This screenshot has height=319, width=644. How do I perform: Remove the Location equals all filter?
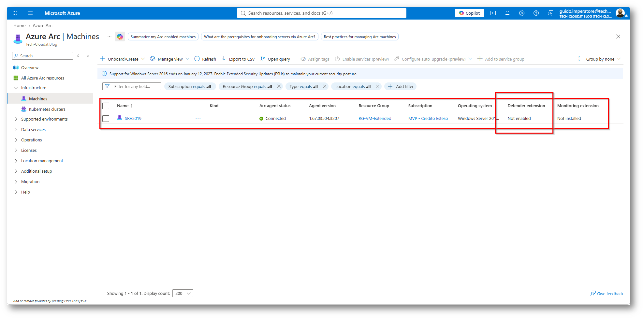tap(377, 86)
